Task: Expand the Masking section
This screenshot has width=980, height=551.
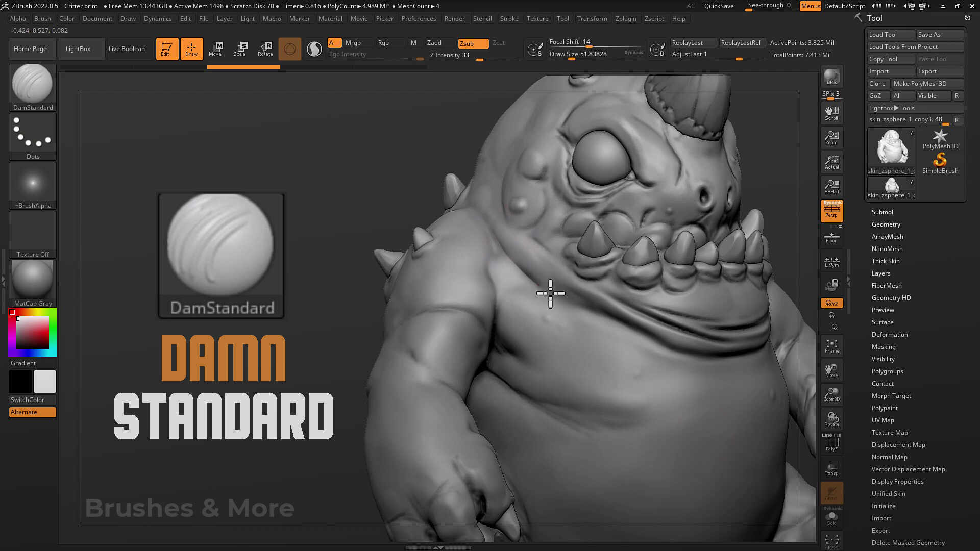Action: [x=883, y=347]
